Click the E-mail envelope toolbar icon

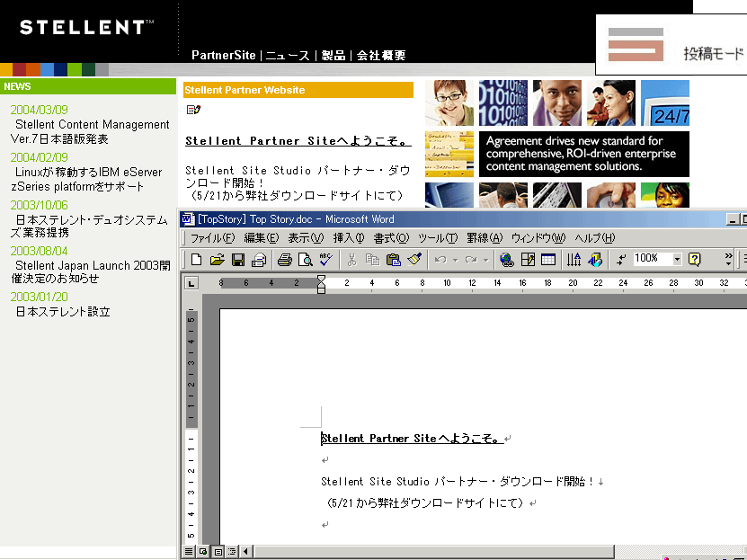coord(259,260)
